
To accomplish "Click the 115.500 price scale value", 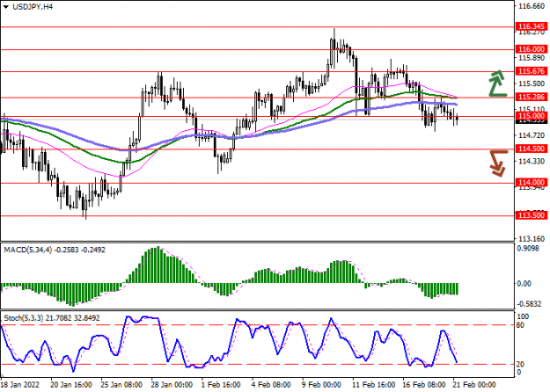I will pos(532,83).
